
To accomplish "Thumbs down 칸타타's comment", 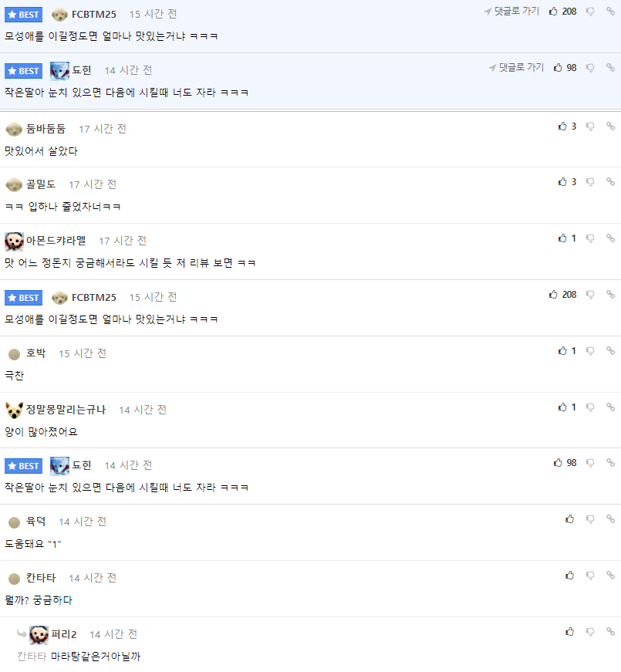I will pyautogui.click(x=590, y=576).
